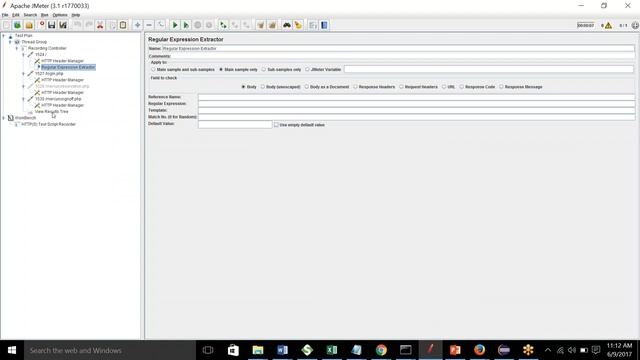640x360 pixels.
Task: Click the Regular Expression input field
Action: coord(416,104)
